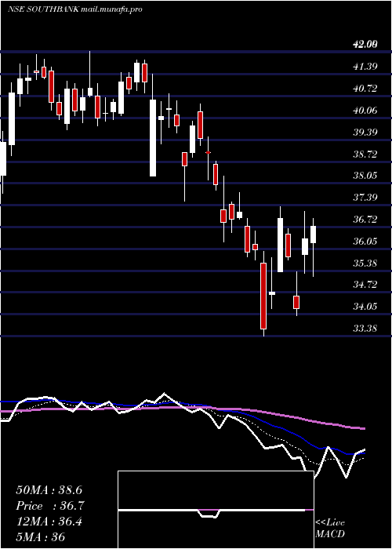
Task: Click the 40.72 price axis label
Action: [x=365, y=88]
